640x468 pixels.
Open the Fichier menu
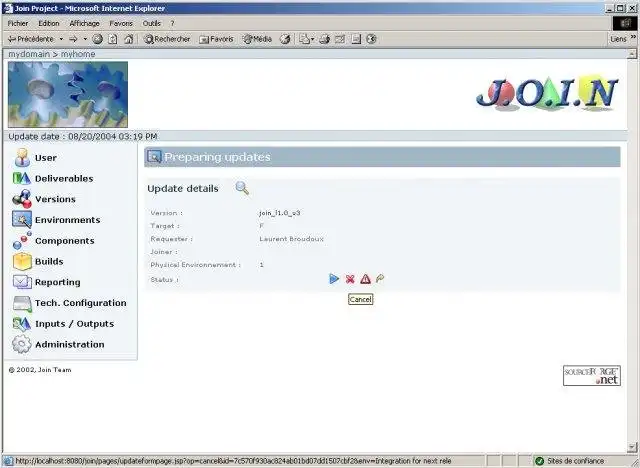tap(18, 23)
